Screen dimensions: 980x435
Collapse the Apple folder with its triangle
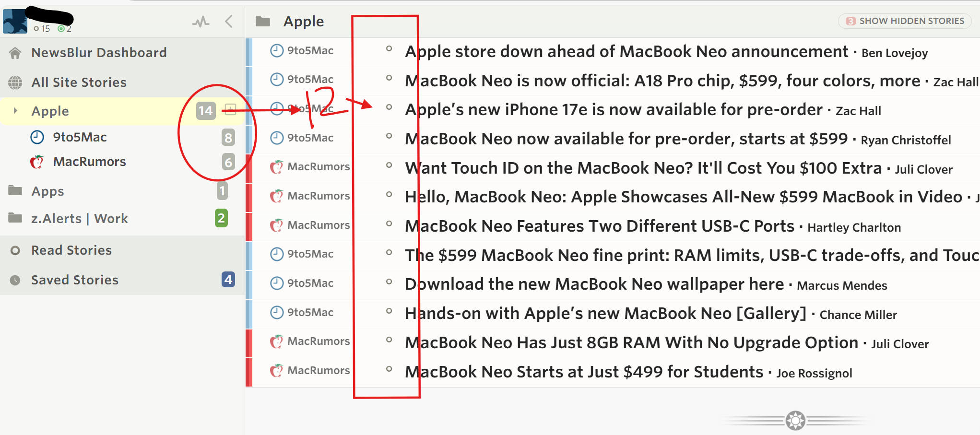(16, 111)
